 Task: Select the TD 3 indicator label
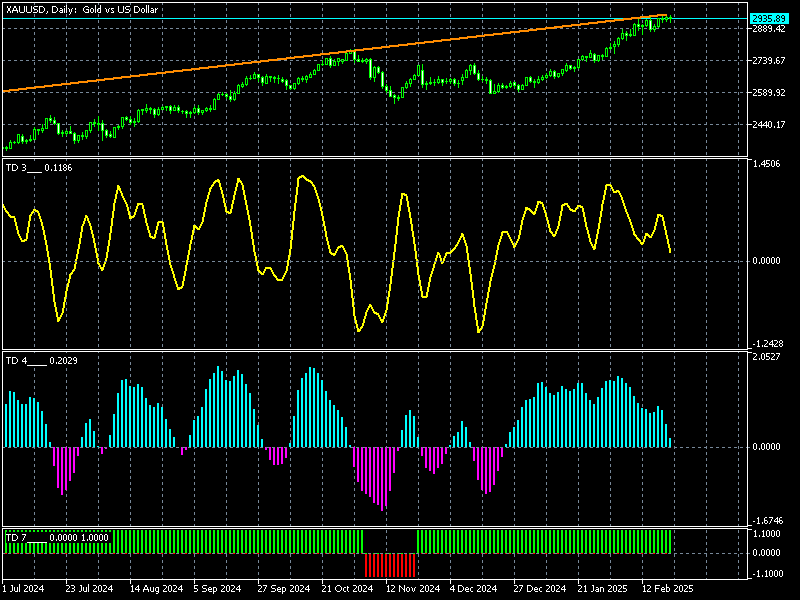click(x=39, y=168)
